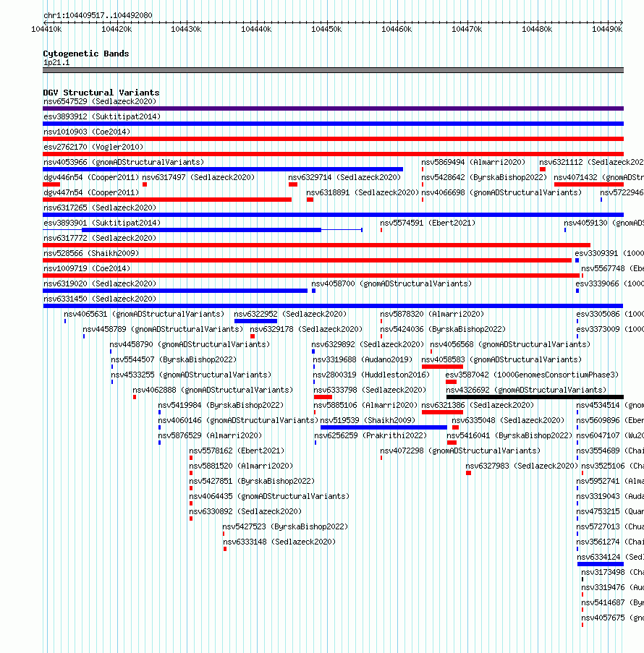Open nsv4058583 (gnomADStructuralVariants) label
The height and width of the screenshot is (653, 644).
(x=501, y=360)
